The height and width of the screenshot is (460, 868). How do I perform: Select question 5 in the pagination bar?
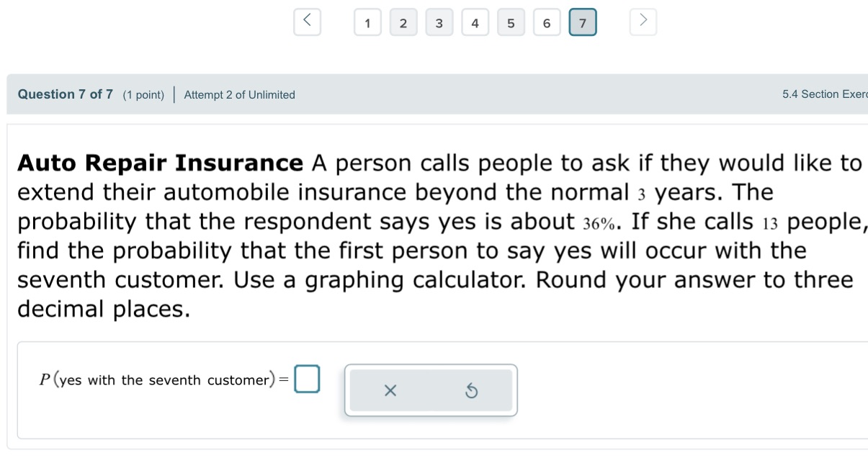(511, 22)
